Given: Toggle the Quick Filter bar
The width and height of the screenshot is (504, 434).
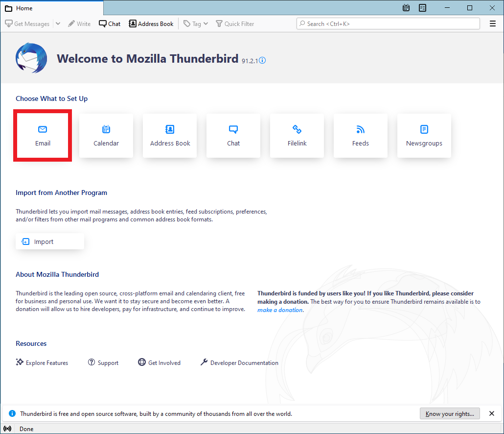Looking at the screenshot, I should click(235, 24).
